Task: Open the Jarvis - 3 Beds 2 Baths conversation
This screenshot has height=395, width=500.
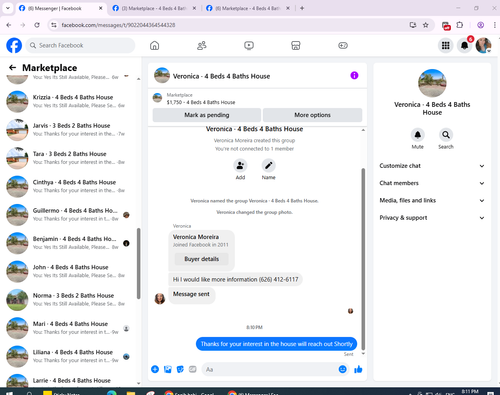Action: coord(68,130)
